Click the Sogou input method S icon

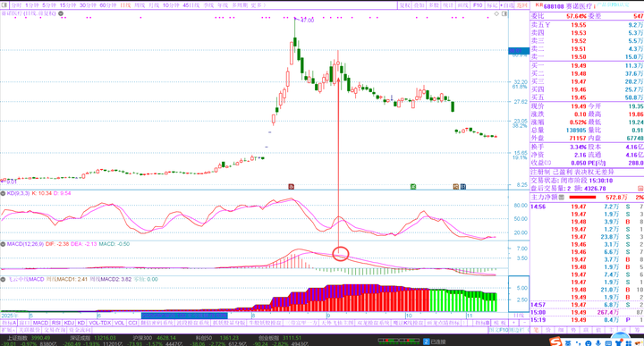(555, 342)
